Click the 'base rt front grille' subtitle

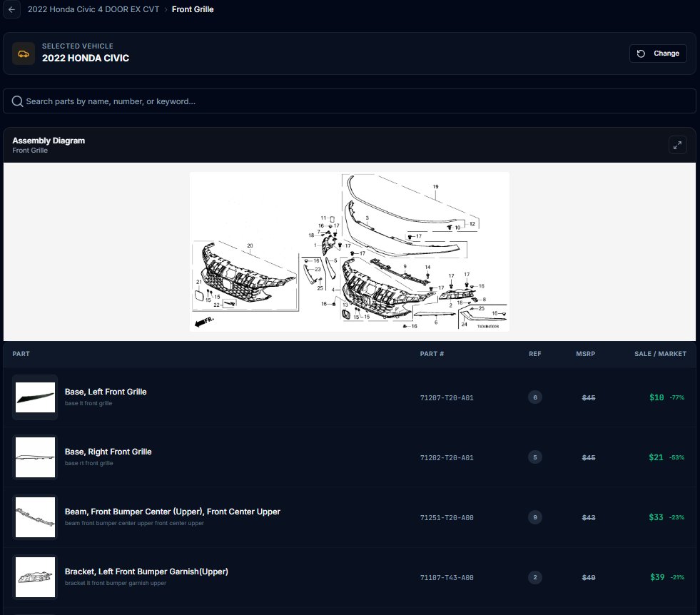(x=89, y=463)
